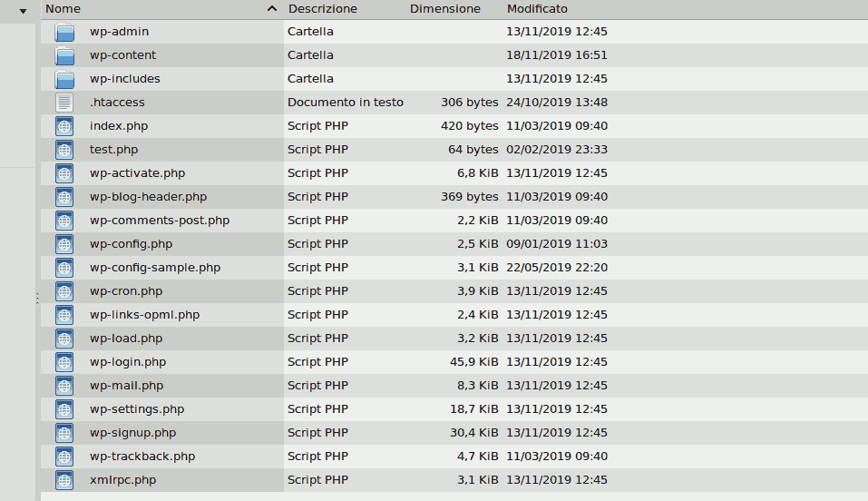Click the side panel splitter handle dots
Image resolution: width=868 pixels, height=501 pixels.
pyautogui.click(x=37, y=299)
